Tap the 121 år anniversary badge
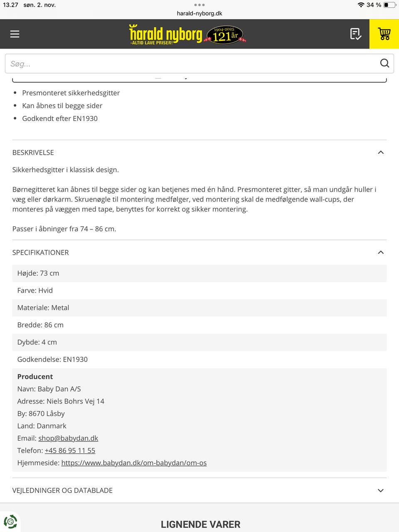This screenshot has height=532, width=399. click(x=225, y=35)
